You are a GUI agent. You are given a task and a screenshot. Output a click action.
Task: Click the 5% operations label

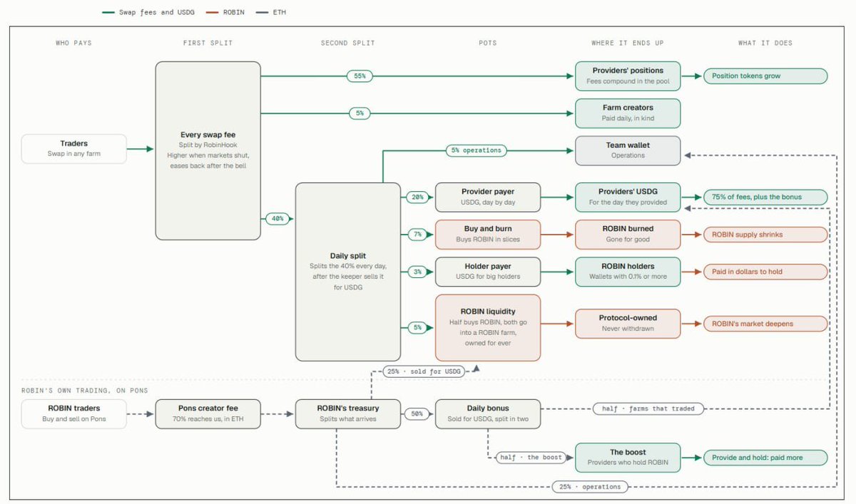[477, 150]
